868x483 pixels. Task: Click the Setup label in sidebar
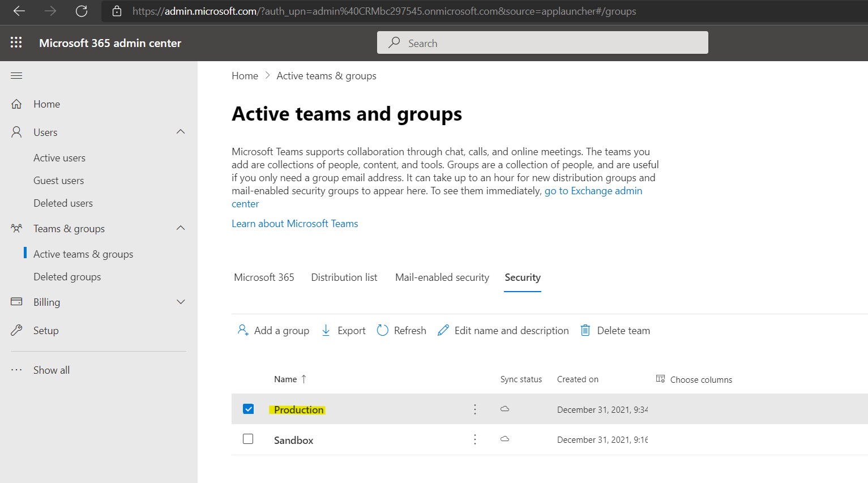pos(46,331)
